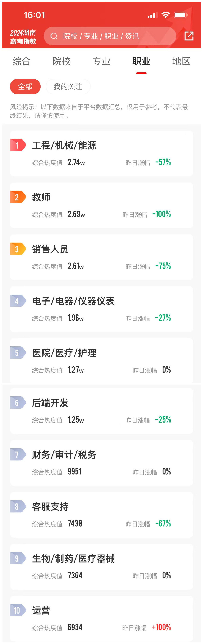The image size is (203, 644).
Task: Tap rank 2 orange badge
Action: pos(18,197)
